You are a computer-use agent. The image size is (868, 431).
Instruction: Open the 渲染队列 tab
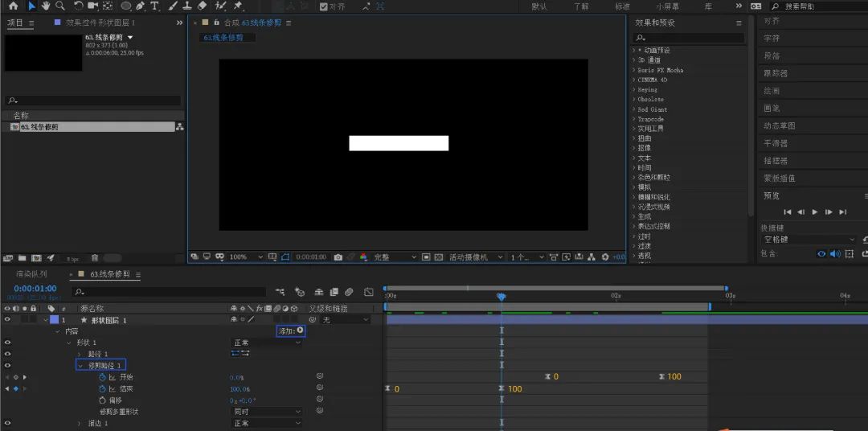point(31,274)
